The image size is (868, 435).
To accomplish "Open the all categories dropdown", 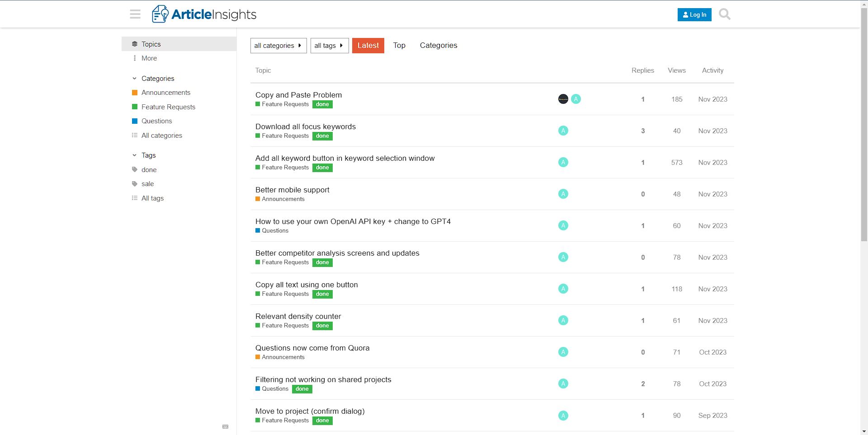I will click(278, 45).
